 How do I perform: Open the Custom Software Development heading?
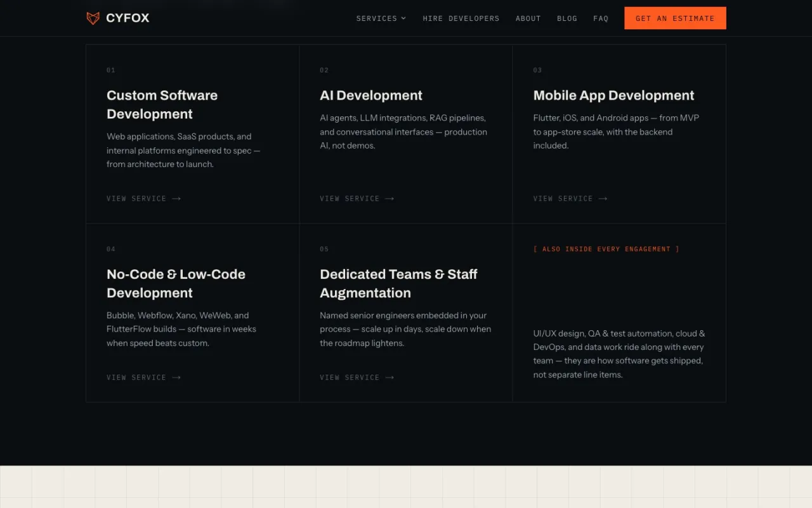click(162, 105)
